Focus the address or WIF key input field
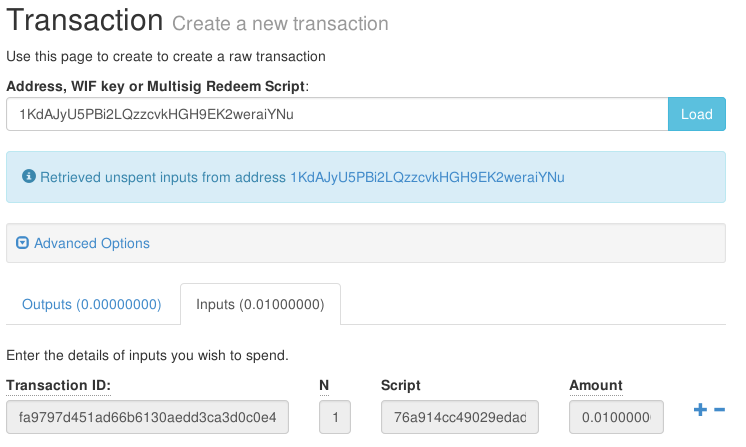Screen dimensions: 746x447 (337, 114)
